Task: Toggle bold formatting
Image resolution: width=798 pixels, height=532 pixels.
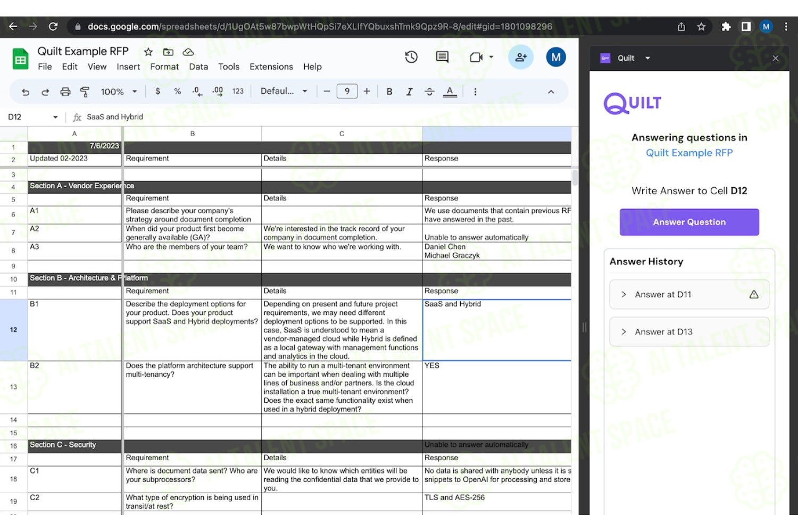Action: click(389, 92)
